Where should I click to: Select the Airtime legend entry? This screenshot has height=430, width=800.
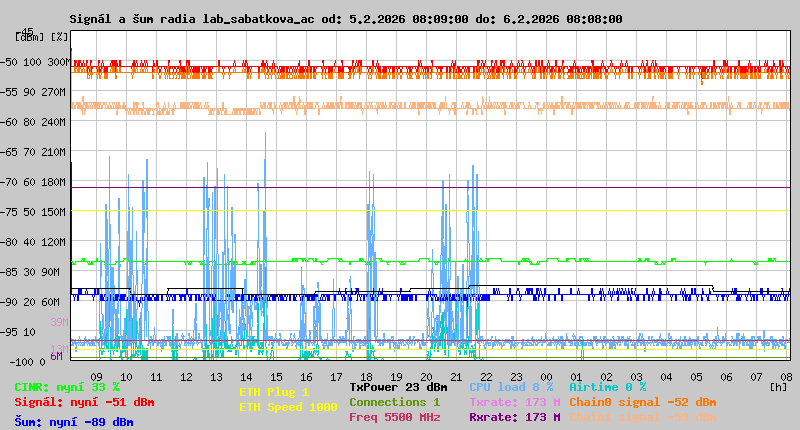(607, 386)
